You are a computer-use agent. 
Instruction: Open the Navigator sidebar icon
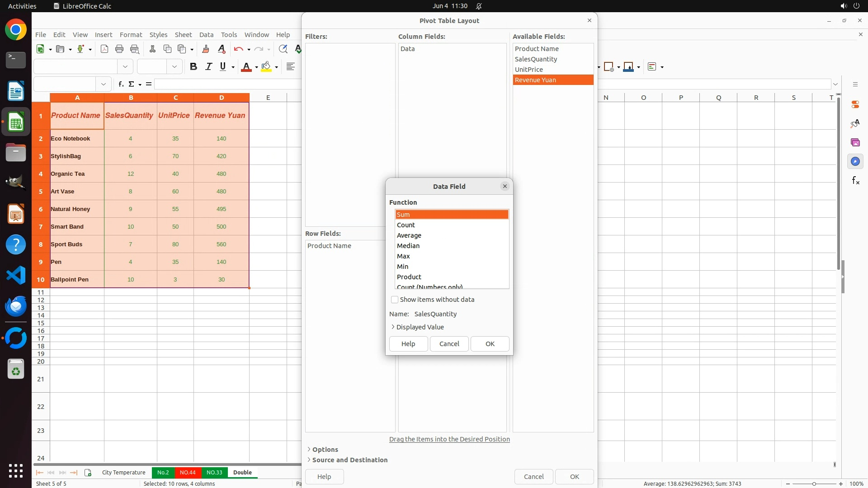(x=855, y=162)
